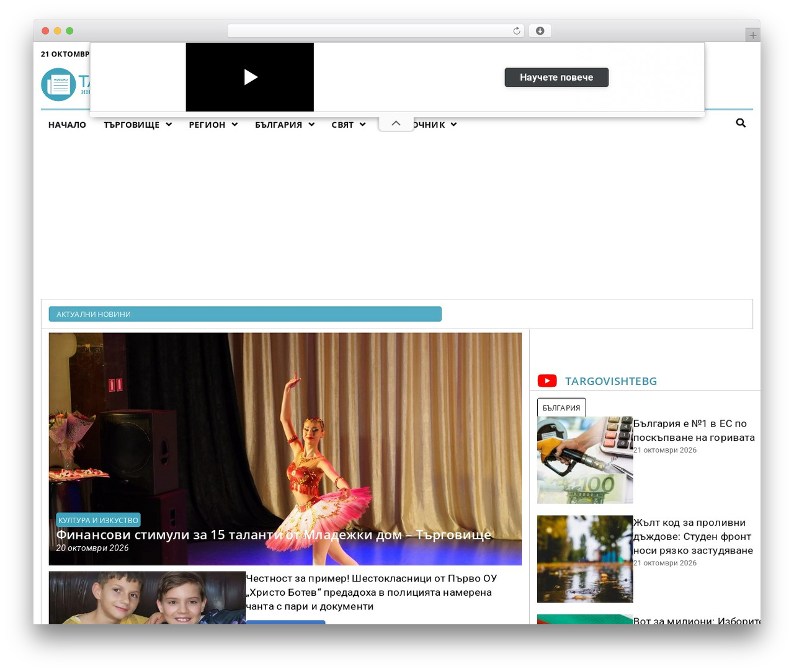Open article Честност за пример! Шестокласници
The width and height of the screenshot is (794, 672).
point(371,592)
